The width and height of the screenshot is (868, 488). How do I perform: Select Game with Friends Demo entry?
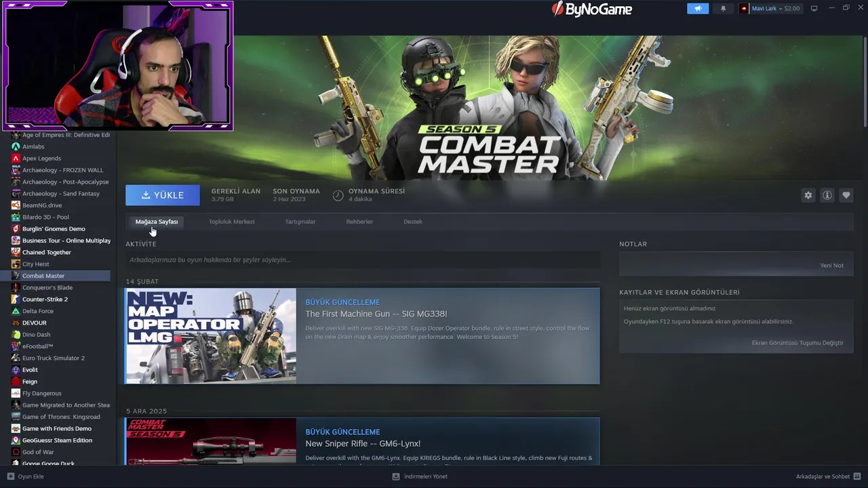pyautogui.click(x=56, y=428)
